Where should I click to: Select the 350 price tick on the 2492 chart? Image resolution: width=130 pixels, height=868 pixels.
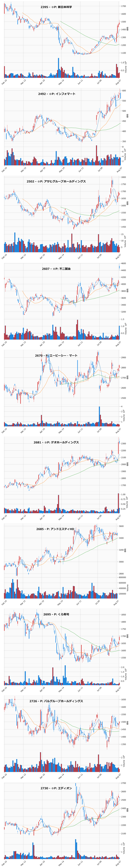(124, 141)
